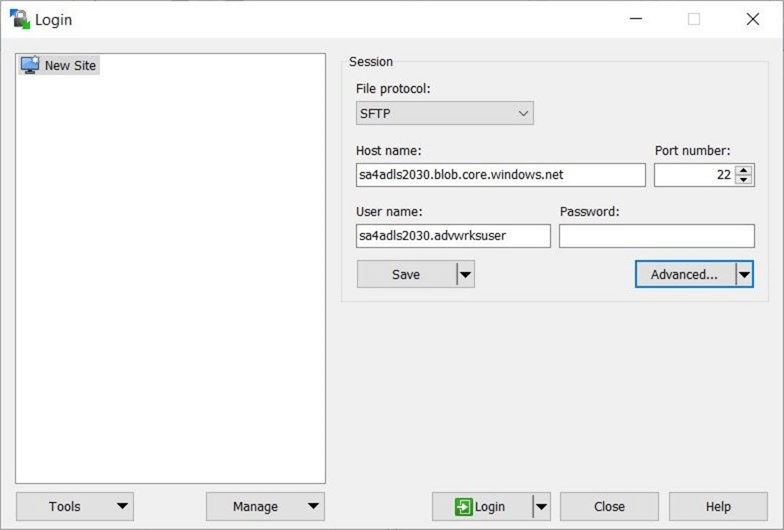
Task: Expand the Advanced dropdown arrow
Action: [744, 274]
